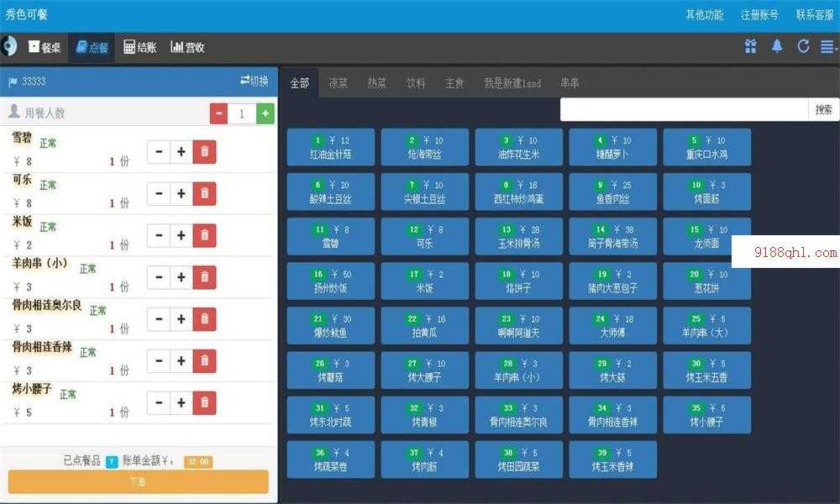Add dish 烤玉米五香 to order
The image size is (840, 504).
pyautogui.click(x=707, y=370)
